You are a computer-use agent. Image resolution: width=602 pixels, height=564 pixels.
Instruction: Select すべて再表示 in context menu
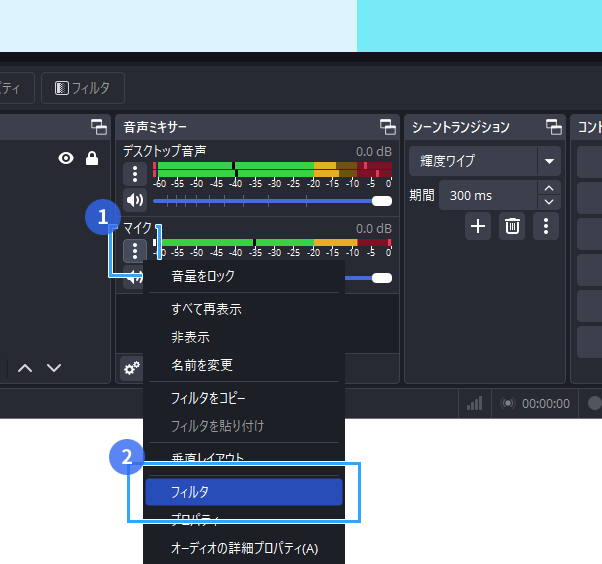[244, 309]
